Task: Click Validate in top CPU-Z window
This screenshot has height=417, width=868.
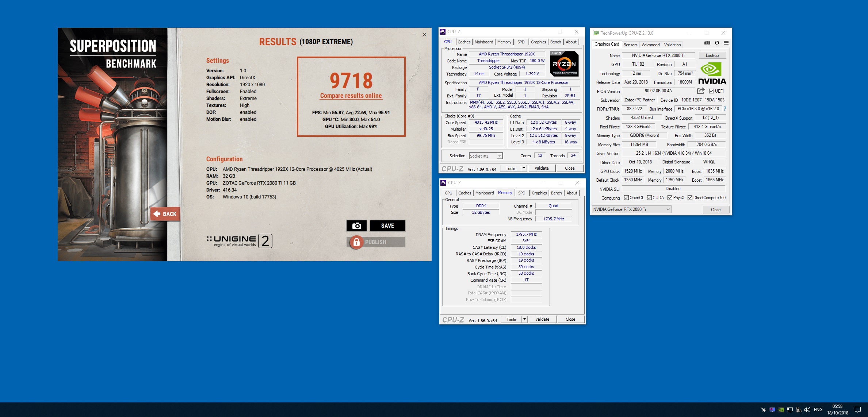Action: tap(542, 168)
